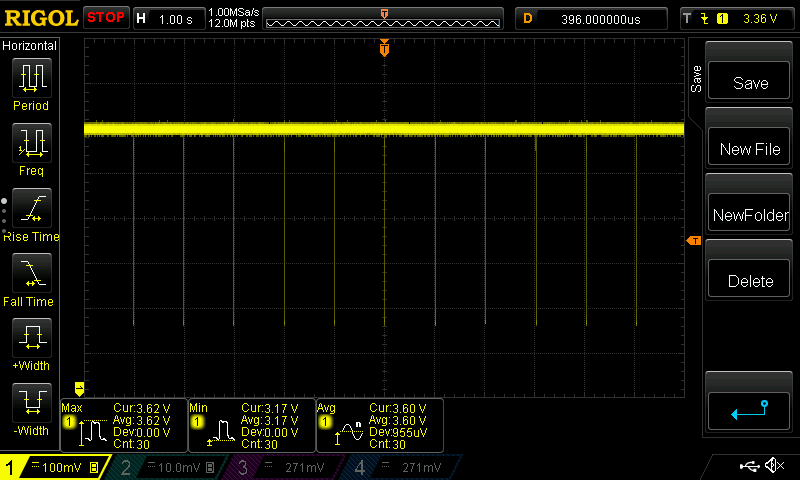This screenshot has height=480, width=800.
Task: Click the Horizontal menu label
Action: 30,46
